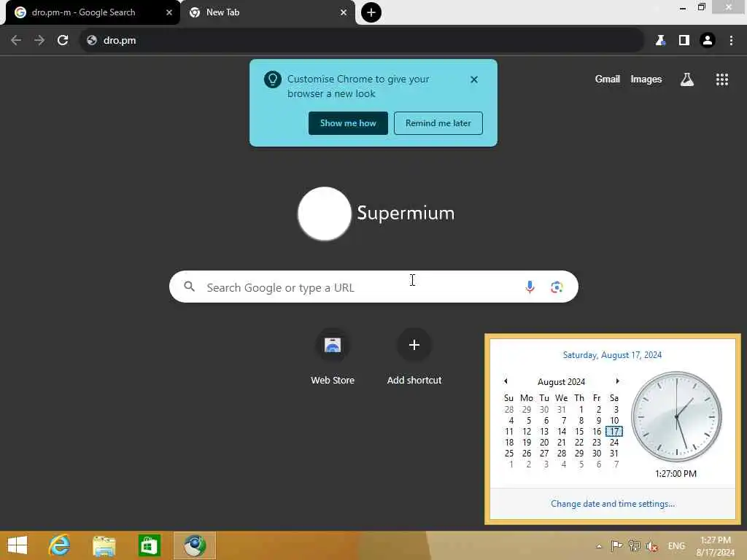Open the Gmail link
Image resolution: width=747 pixels, height=560 pixels.
[608, 79]
